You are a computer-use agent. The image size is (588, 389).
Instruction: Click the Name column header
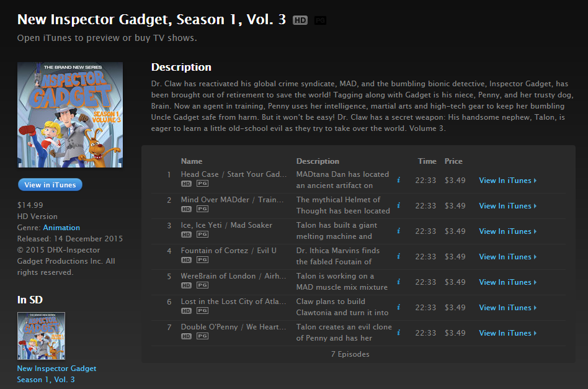click(x=192, y=161)
